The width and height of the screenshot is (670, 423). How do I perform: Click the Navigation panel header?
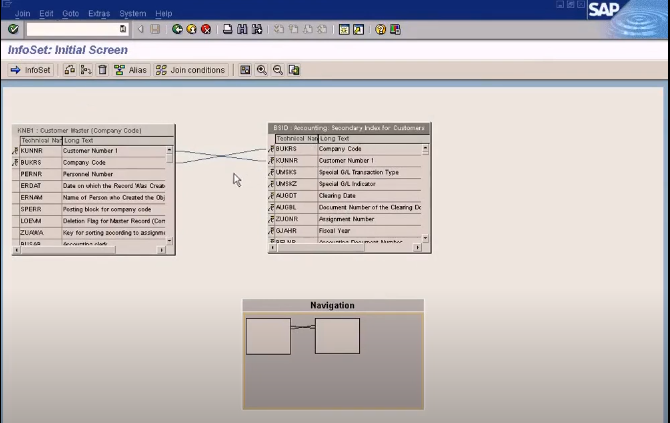tap(333, 305)
